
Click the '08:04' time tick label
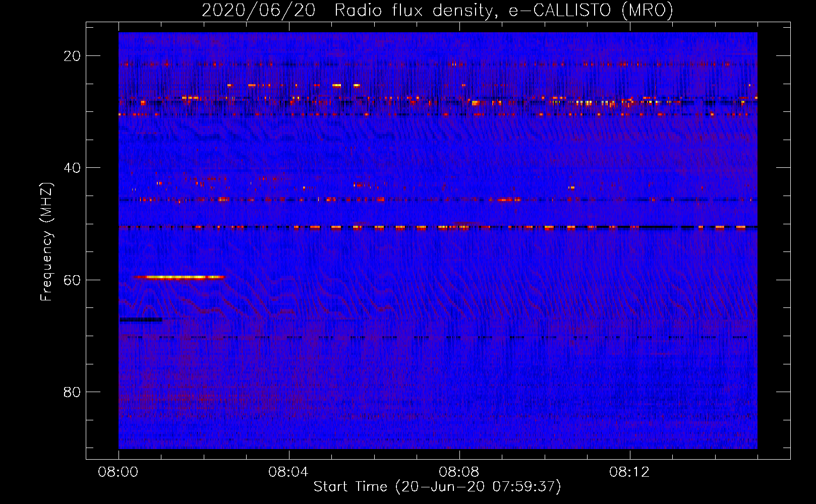pyautogui.click(x=289, y=472)
